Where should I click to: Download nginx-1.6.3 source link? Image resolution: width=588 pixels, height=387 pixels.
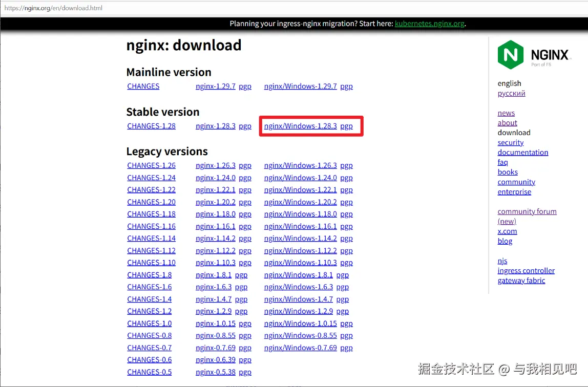pyautogui.click(x=214, y=287)
